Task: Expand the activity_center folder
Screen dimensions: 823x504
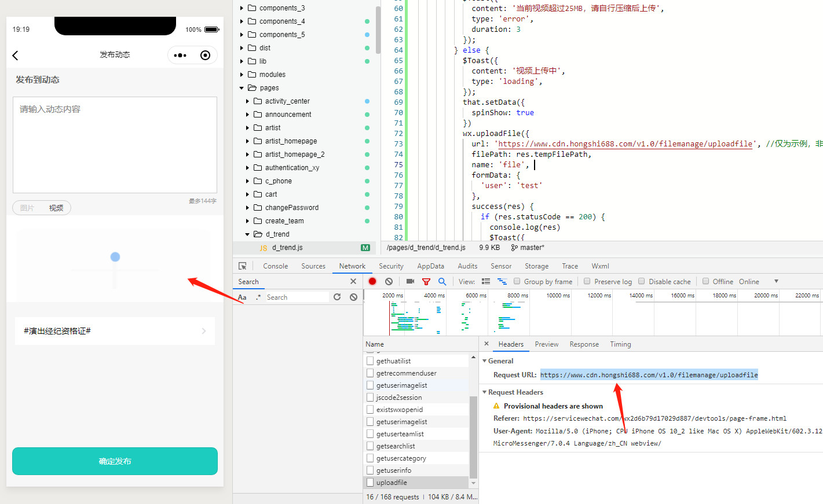Action: point(248,101)
